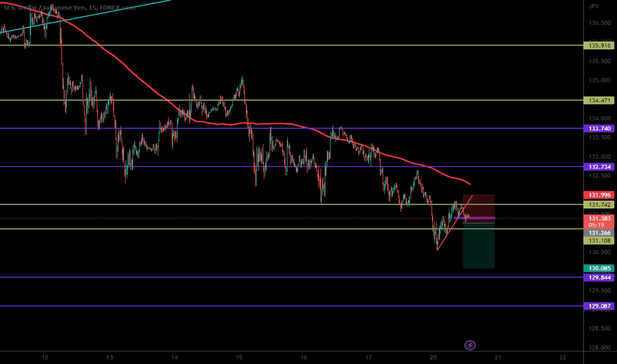Select the purple 129.087 price label
617x364 pixels.
pos(599,306)
